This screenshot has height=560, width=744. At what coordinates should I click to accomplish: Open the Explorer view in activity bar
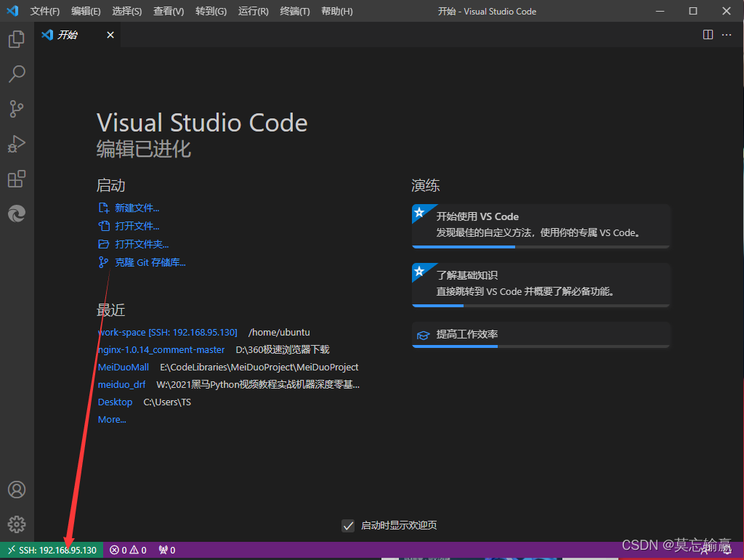[17, 39]
